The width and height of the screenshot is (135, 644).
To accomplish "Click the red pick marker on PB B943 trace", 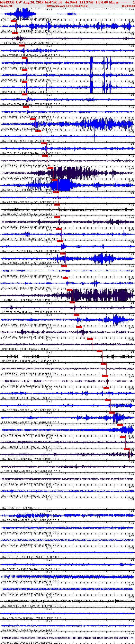I will click(x=112, y=413).
